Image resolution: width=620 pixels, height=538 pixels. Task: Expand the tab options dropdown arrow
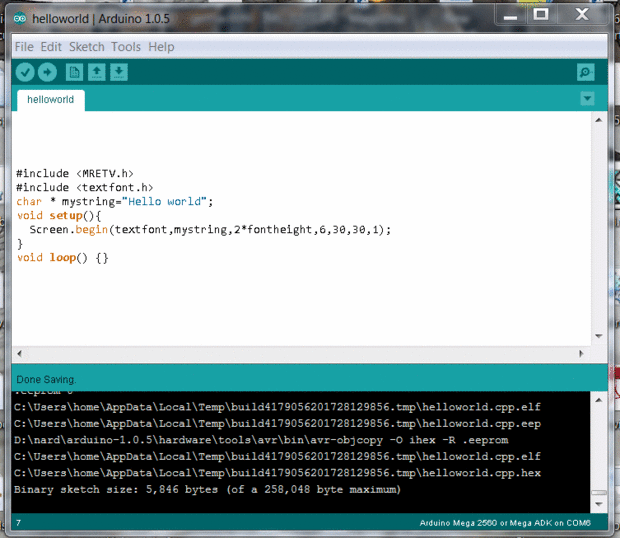tap(587, 98)
